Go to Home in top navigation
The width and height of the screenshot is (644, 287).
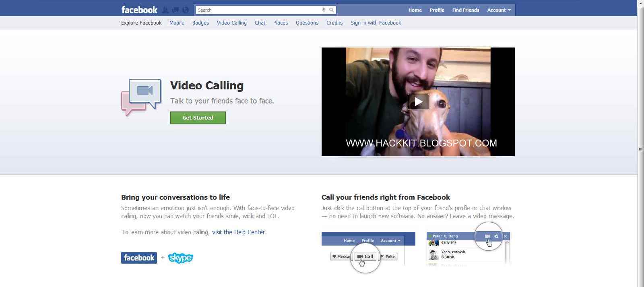pos(415,10)
